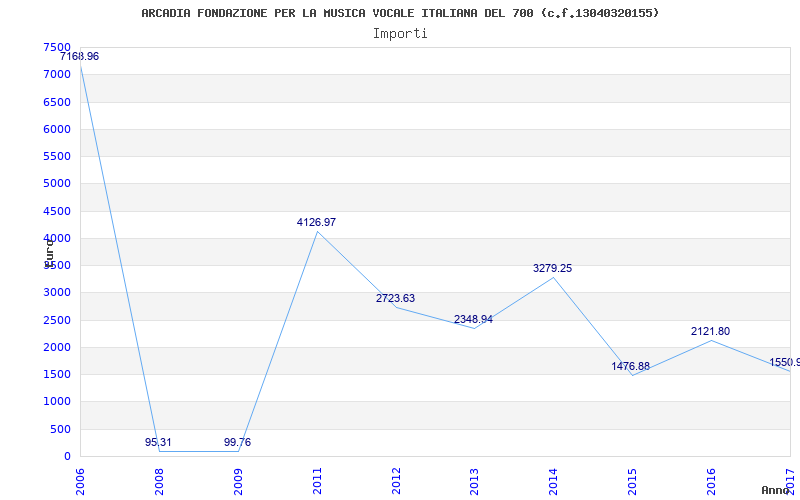Click the 2723.63 value label
Viewport: 800px width, 500px height.
coord(395,298)
